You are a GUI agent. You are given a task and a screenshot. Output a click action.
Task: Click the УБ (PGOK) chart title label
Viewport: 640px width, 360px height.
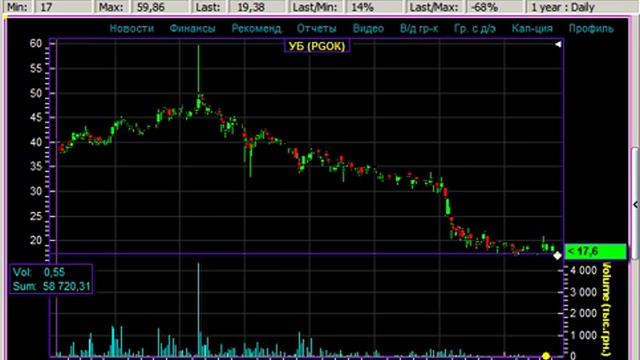[317, 47]
